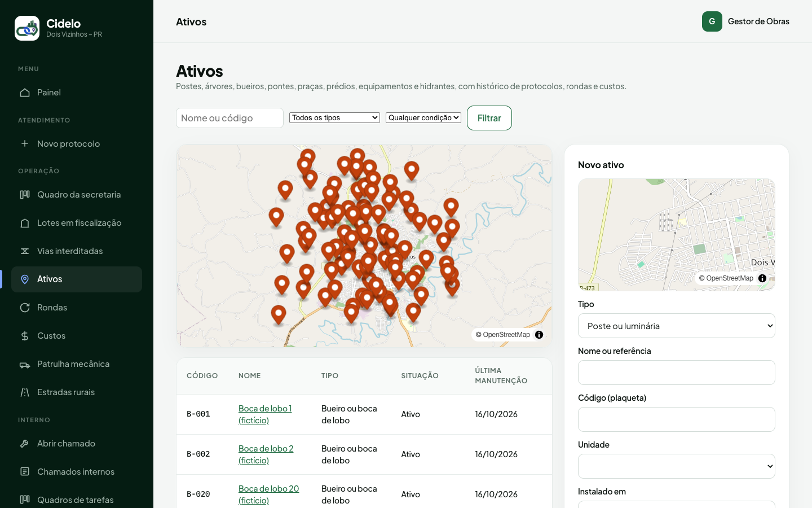Open the Todos os tipos dropdown

pyautogui.click(x=334, y=117)
